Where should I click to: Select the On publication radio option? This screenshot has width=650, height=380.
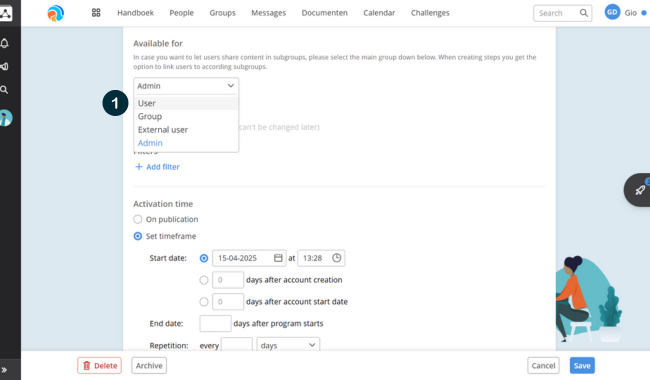click(138, 219)
